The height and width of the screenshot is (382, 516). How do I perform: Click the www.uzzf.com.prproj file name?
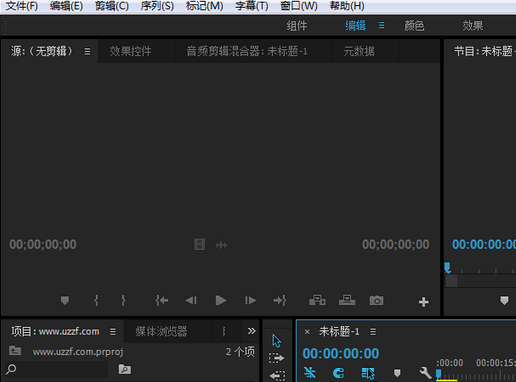[x=78, y=352]
